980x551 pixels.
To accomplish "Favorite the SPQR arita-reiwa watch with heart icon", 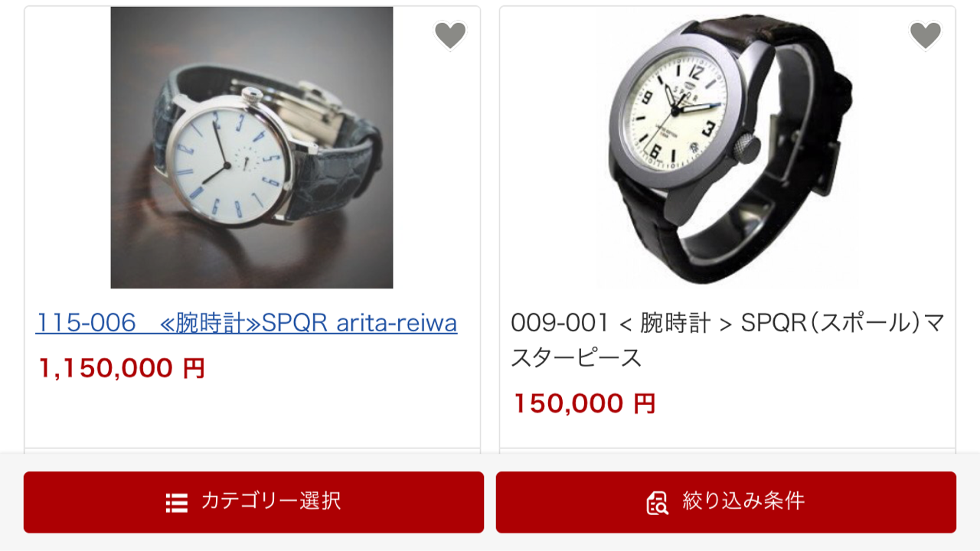I will pos(450,34).
